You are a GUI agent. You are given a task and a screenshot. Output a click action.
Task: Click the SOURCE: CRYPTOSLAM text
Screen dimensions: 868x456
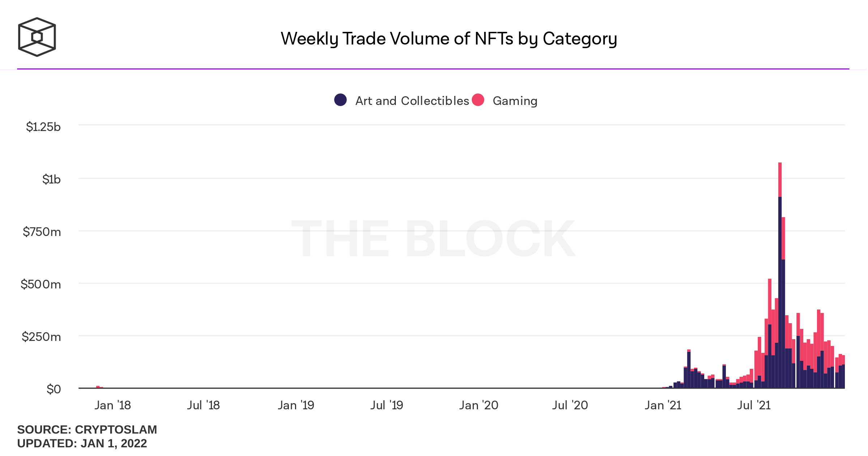pos(87,430)
